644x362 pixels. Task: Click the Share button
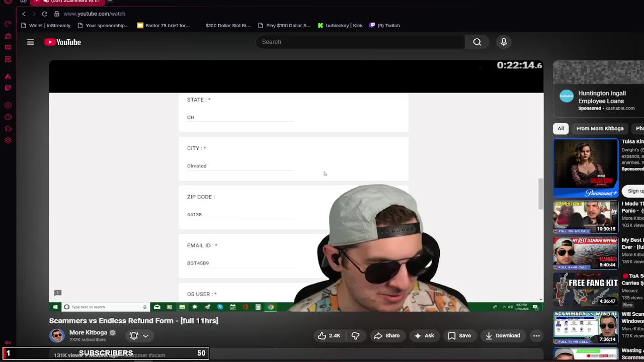(x=387, y=336)
